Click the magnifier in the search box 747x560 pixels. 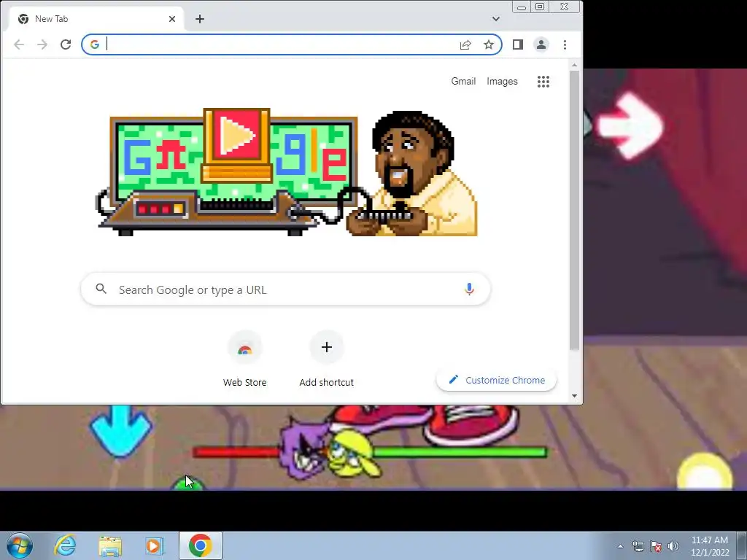(x=101, y=289)
